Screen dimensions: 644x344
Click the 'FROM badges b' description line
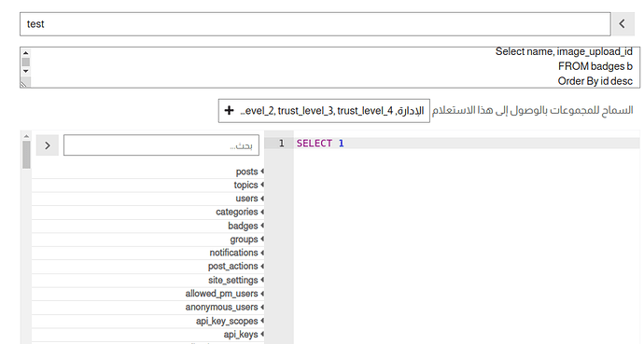click(595, 66)
